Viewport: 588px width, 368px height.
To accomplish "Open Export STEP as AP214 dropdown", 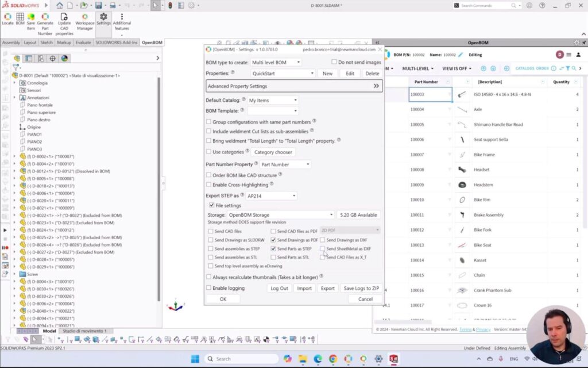I will click(271, 195).
